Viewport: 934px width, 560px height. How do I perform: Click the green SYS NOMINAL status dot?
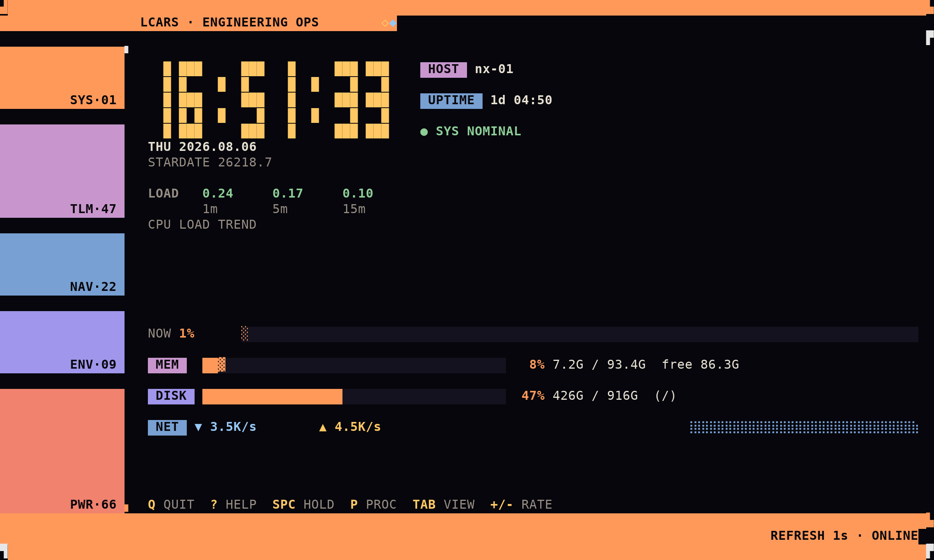click(x=424, y=132)
